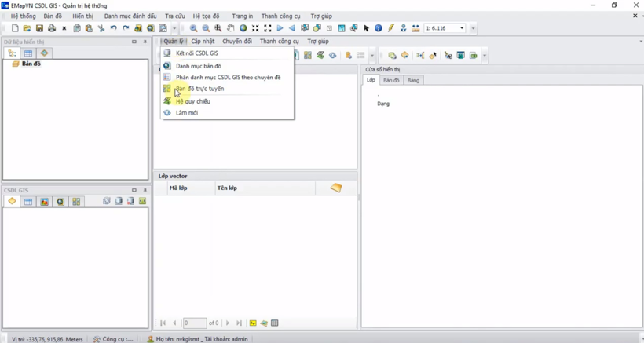Open the Chuyển đổi menu
Image resolution: width=644 pixels, height=343 pixels.
click(237, 41)
